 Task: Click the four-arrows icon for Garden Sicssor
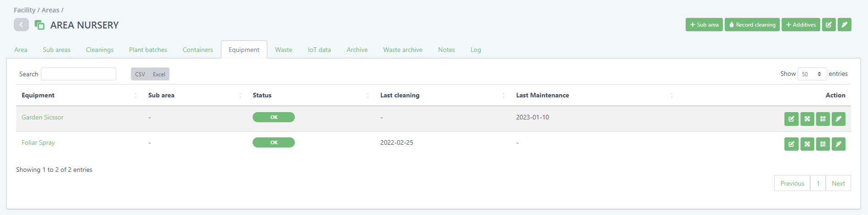[x=807, y=119]
